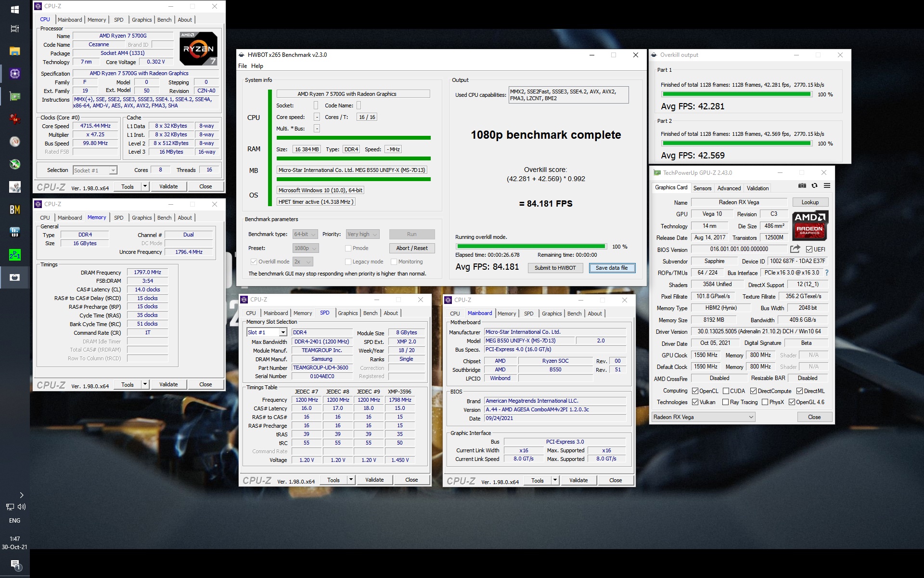Click the Ryzen 7 logo in CPU-Z
This screenshot has height=578, width=924.
[x=198, y=49]
